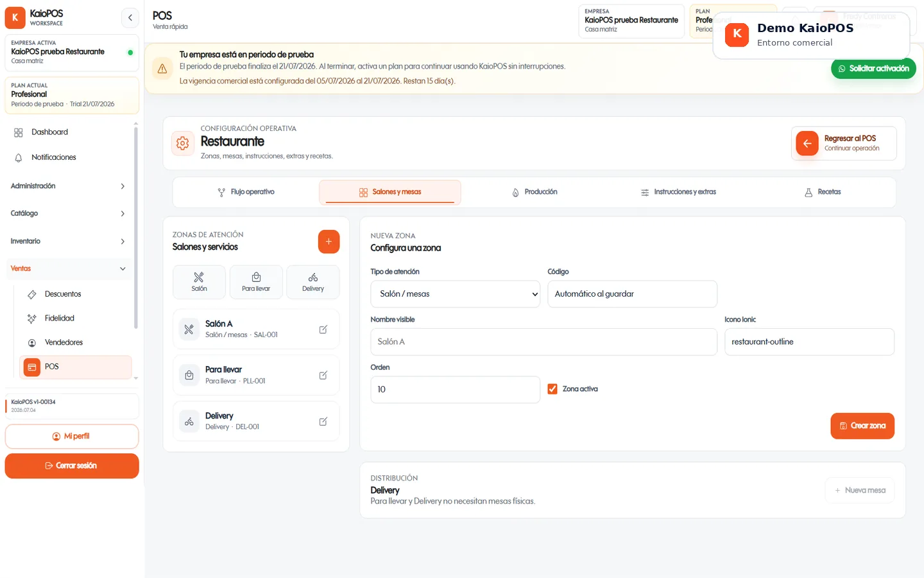
Task: Click Empresa card in top header
Action: click(x=631, y=21)
